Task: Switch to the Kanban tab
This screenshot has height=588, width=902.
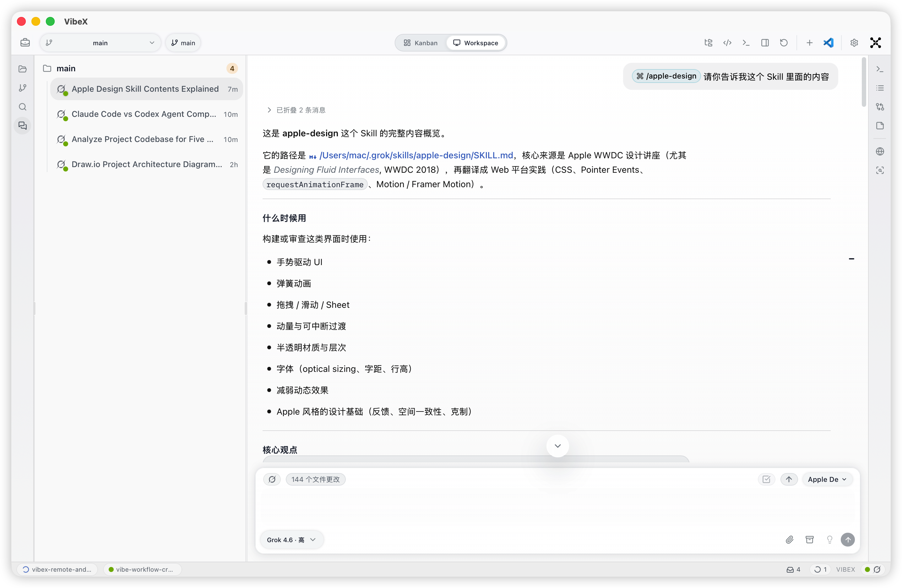Action: (x=420, y=42)
